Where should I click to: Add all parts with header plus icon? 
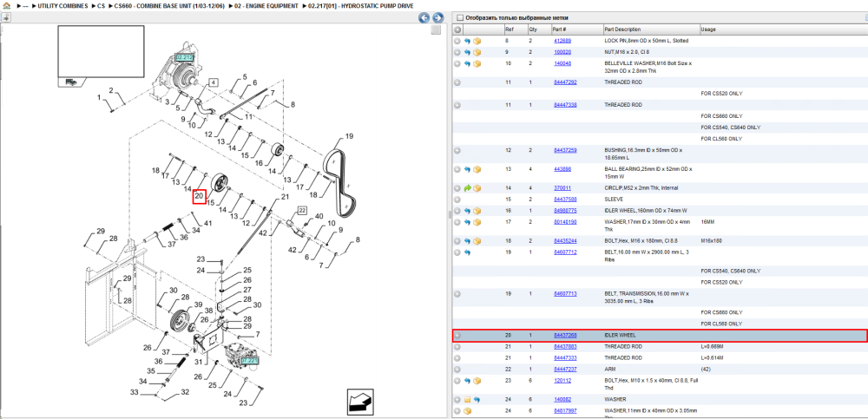coord(457,29)
